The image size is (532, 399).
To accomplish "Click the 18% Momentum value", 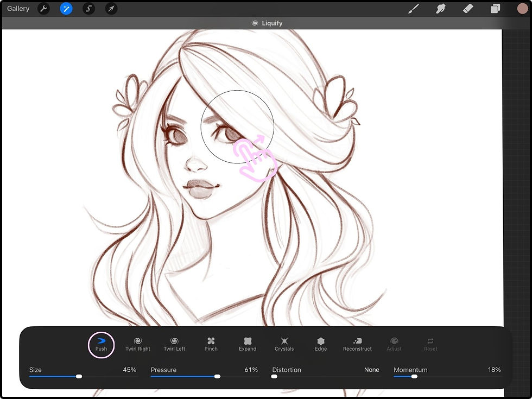I will (x=495, y=370).
